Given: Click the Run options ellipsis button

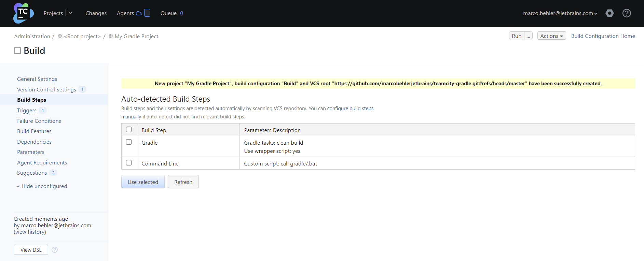Looking at the screenshot, I should tap(528, 36).
